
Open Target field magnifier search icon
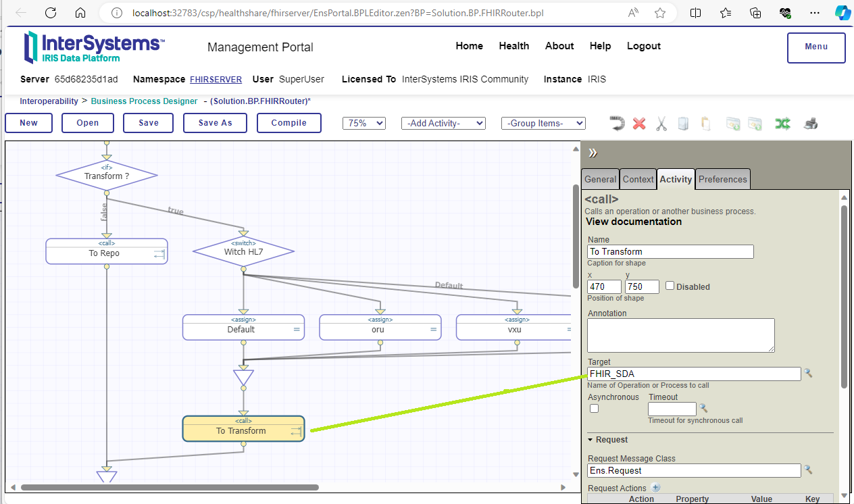click(808, 374)
